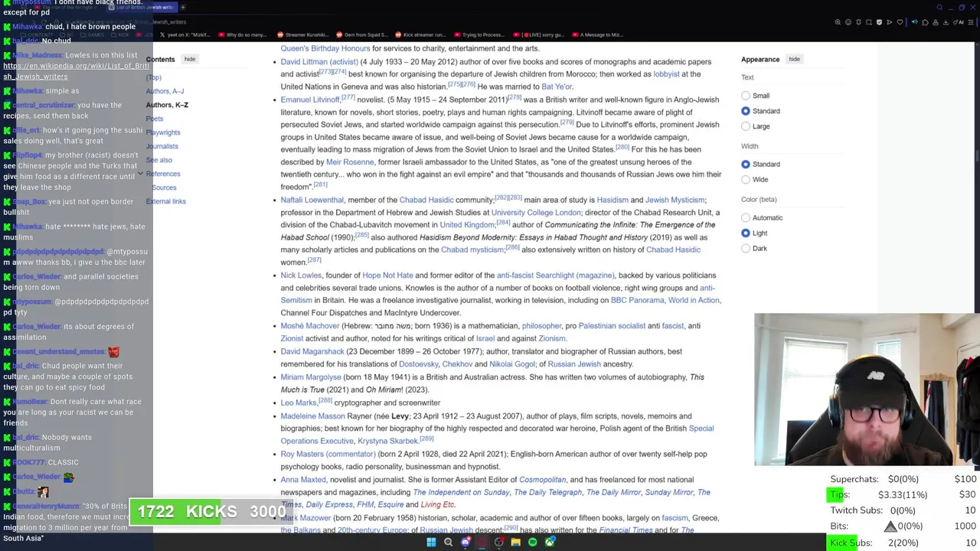
Task: Jump to Playwrights section in contents
Action: click(163, 132)
